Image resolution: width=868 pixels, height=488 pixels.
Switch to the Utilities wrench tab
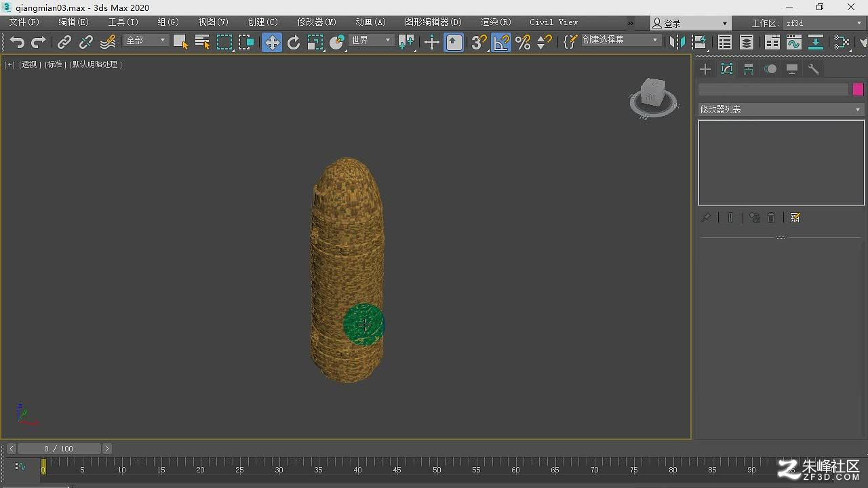[814, 69]
